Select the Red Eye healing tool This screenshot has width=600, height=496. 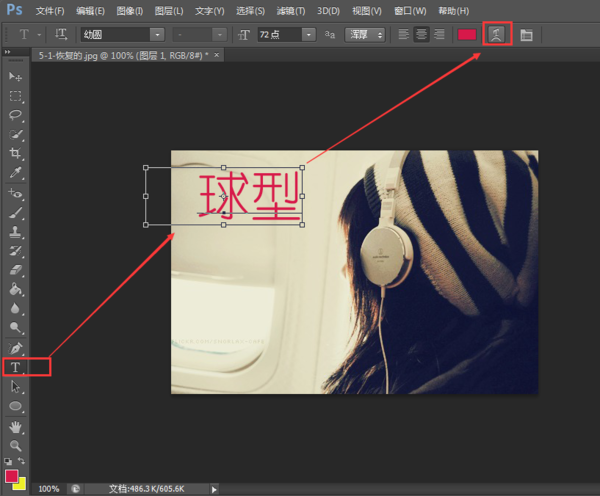coord(15,193)
